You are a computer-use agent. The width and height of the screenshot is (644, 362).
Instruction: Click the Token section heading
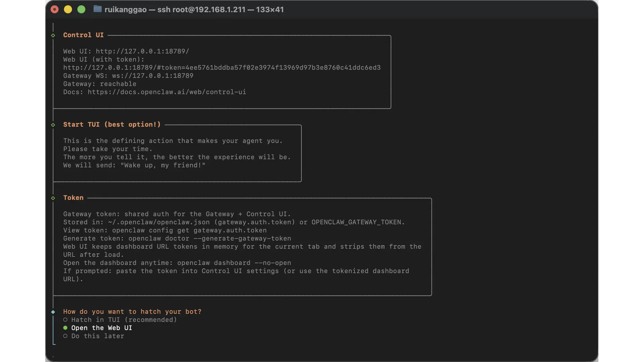73,198
